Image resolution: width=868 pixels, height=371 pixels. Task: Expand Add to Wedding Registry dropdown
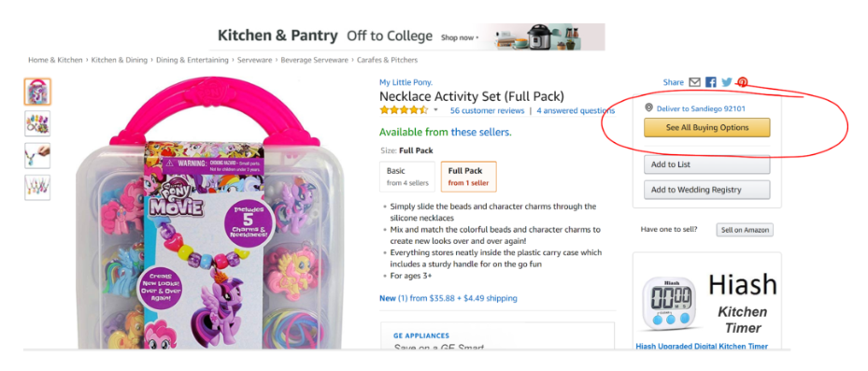point(707,190)
